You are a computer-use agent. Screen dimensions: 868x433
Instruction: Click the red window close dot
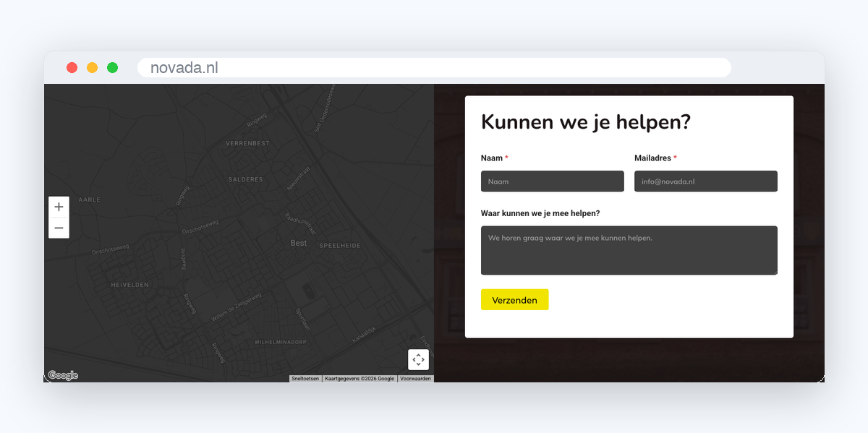[72, 67]
